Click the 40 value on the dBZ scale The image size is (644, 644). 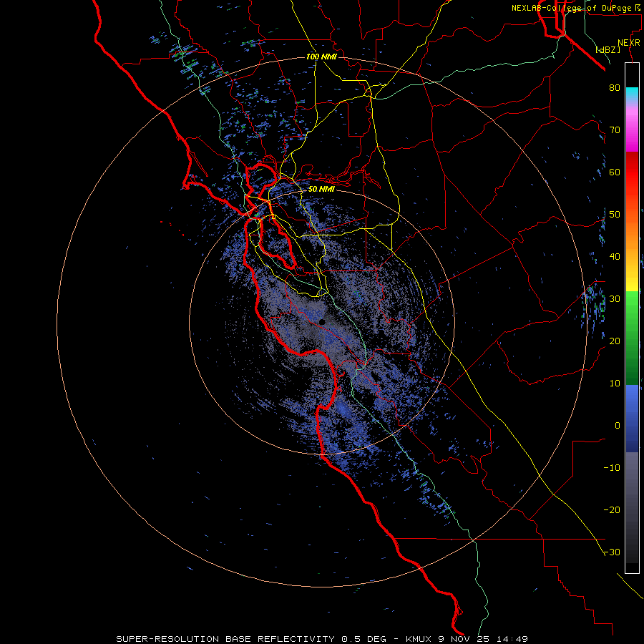point(615,257)
